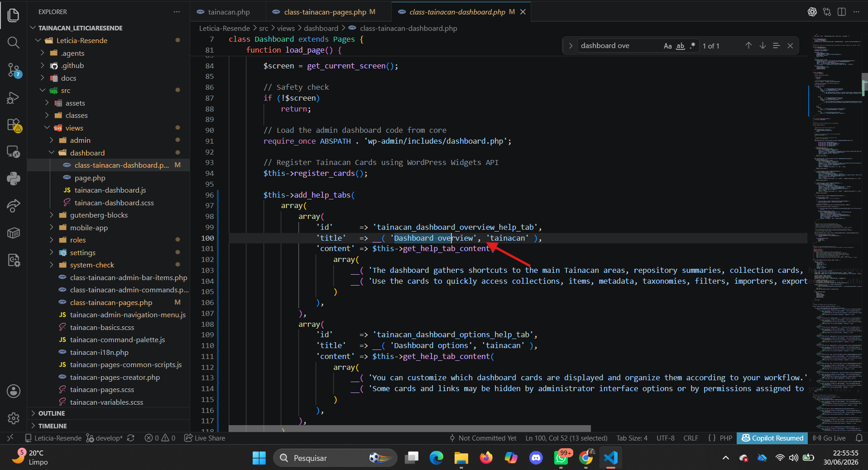This screenshot has height=470, width=868.
Task: Expand the OUTLINE section
Action: pos(52,413)
